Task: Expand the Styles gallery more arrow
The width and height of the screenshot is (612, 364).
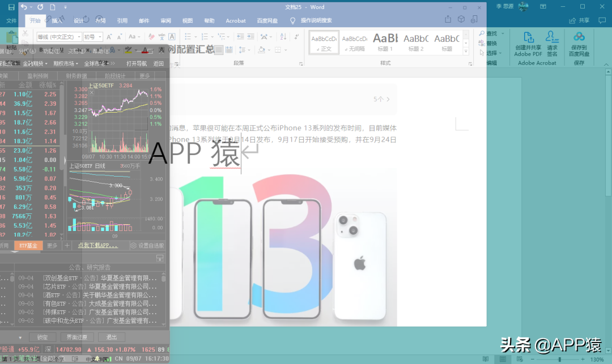Action: click(x=466, y=52)
